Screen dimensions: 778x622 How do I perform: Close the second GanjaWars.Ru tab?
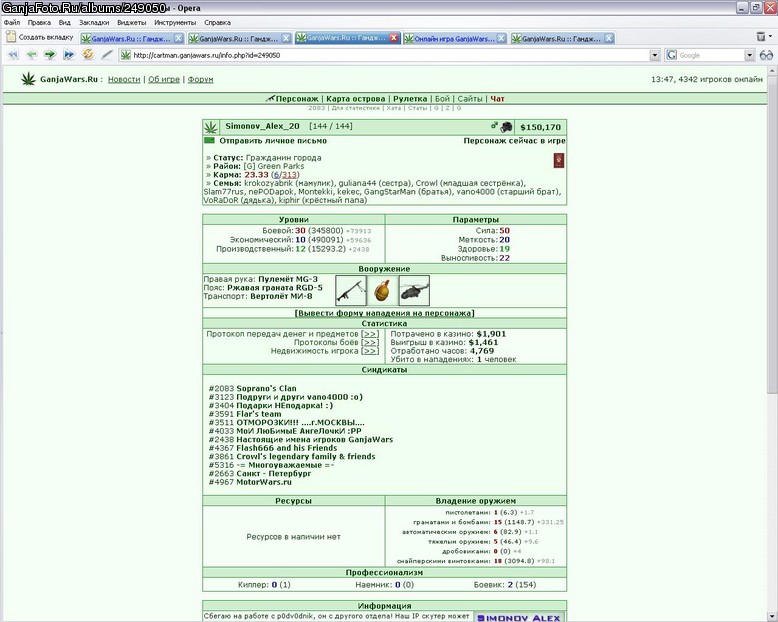click(x=286, y=38)
